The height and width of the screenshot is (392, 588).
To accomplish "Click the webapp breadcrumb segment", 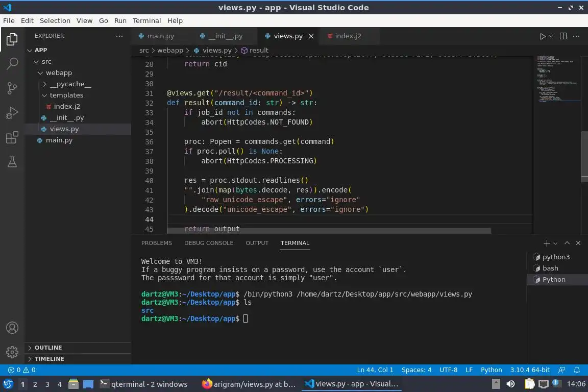I will click(170, 50).
